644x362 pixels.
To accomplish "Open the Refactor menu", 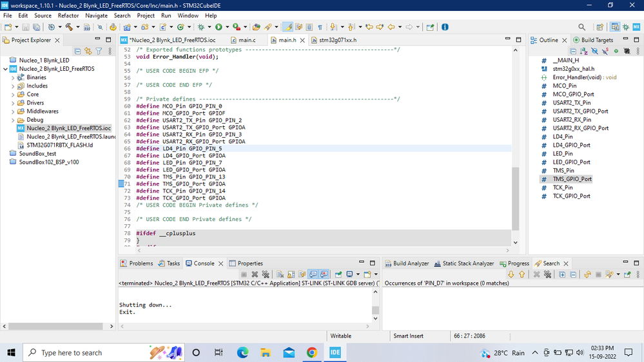I will (68, 15).
